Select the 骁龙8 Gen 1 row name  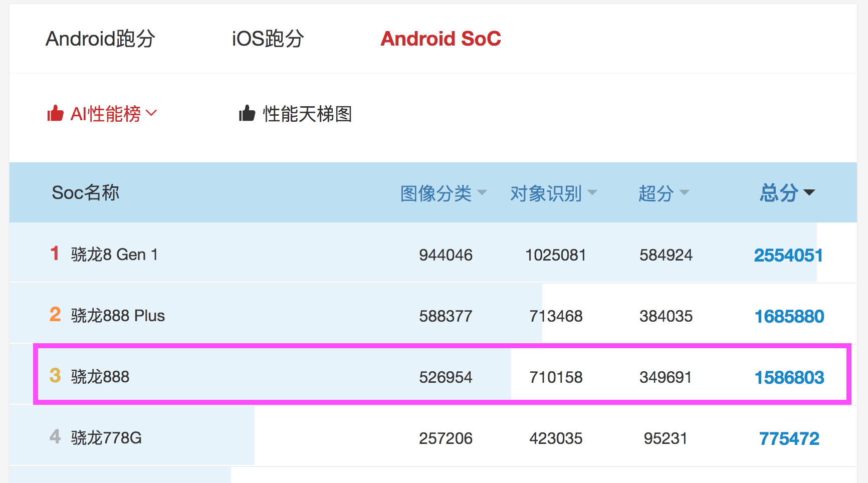point(114,255)
